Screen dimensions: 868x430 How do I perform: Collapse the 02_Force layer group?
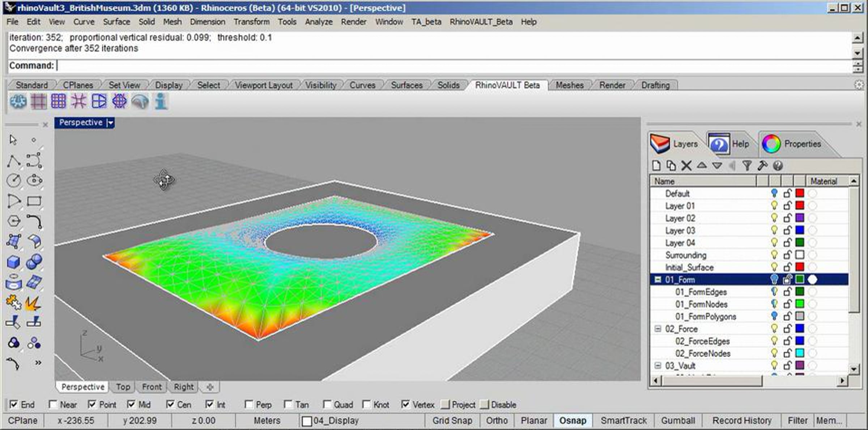coord(658,329)
